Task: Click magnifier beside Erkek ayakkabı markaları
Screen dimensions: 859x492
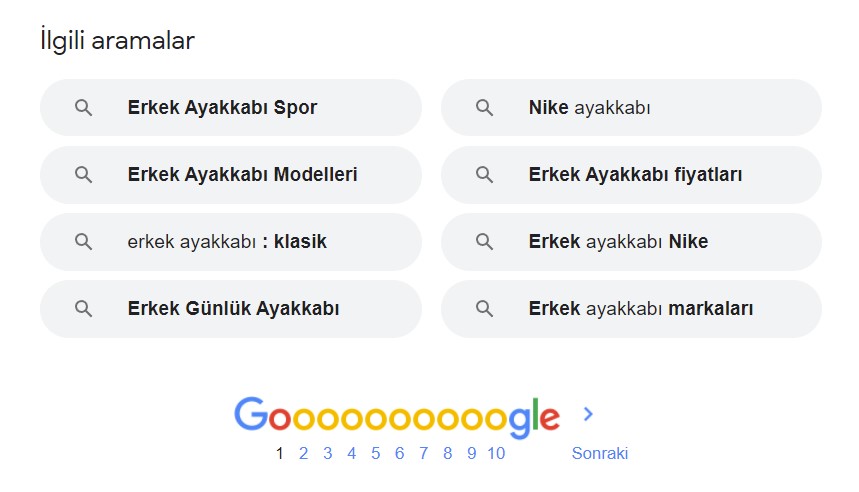Action: pyautogui.click(x=485, y=309)
